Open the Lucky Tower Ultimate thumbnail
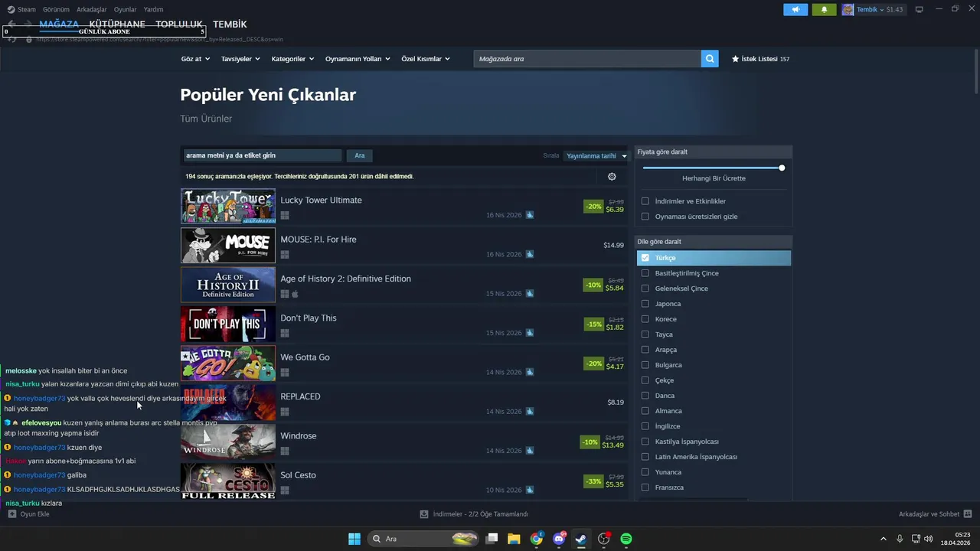The image size is (980, 551). [228, 206]
